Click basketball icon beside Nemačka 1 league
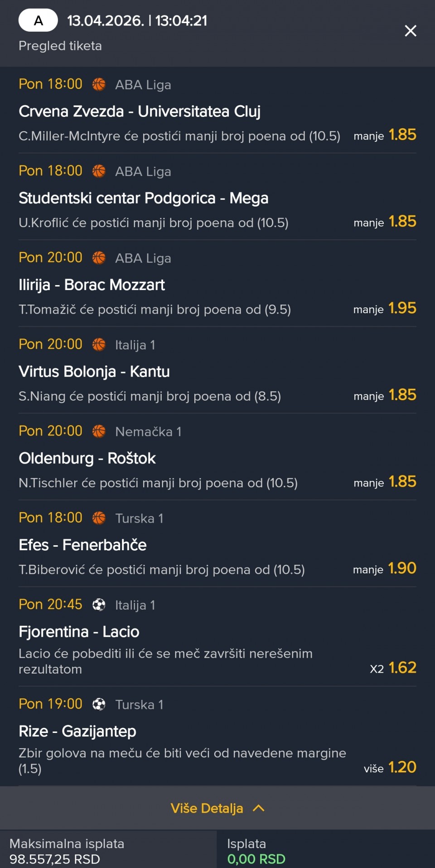 pos(99,431)
